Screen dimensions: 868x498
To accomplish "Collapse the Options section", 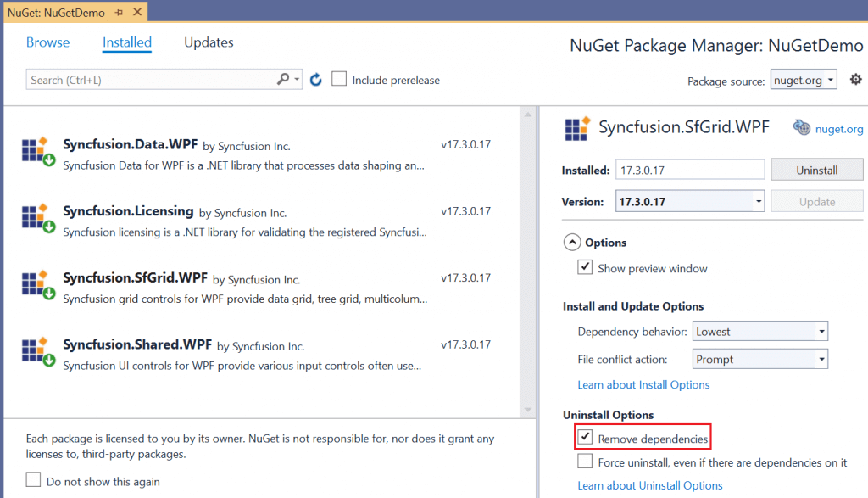I will [573, 243].
